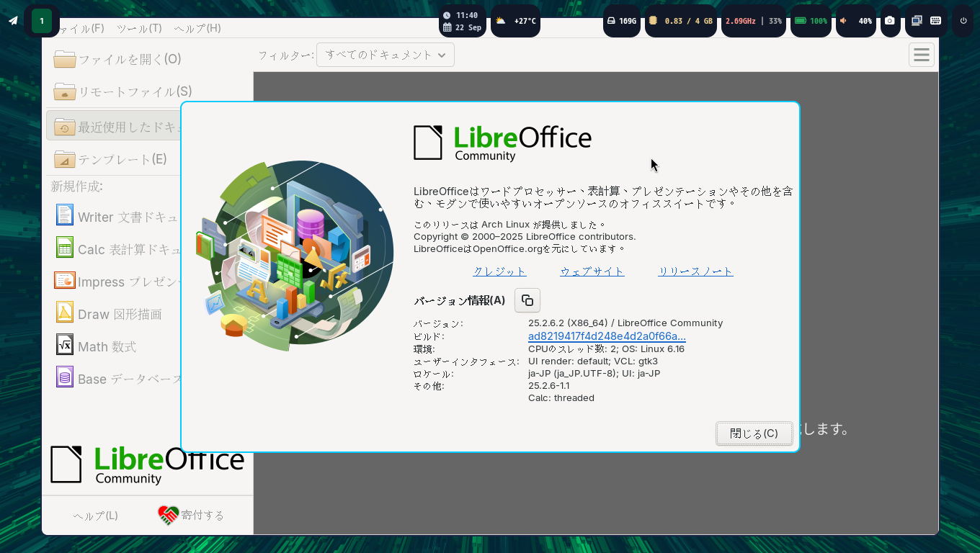Open リモートファイル(S) in the sidebar
Viewport: 980px width, 553px height.
(x=123, y=91)
